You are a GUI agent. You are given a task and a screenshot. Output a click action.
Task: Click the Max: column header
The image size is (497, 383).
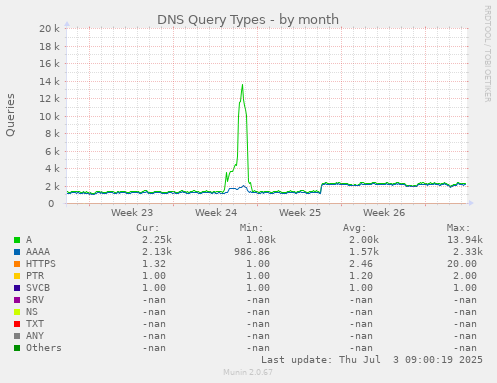click(458, 228)
